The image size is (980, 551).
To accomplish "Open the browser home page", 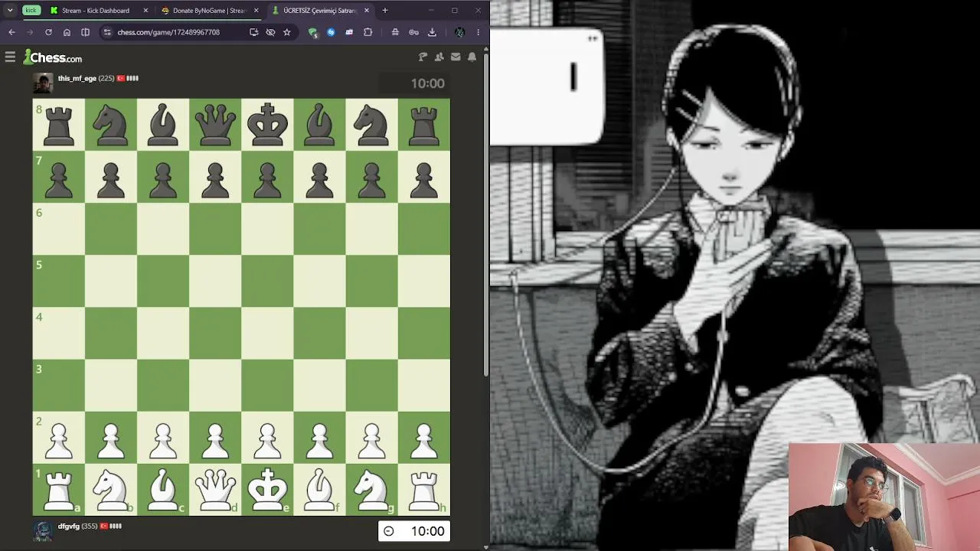I will coord(67,32).
